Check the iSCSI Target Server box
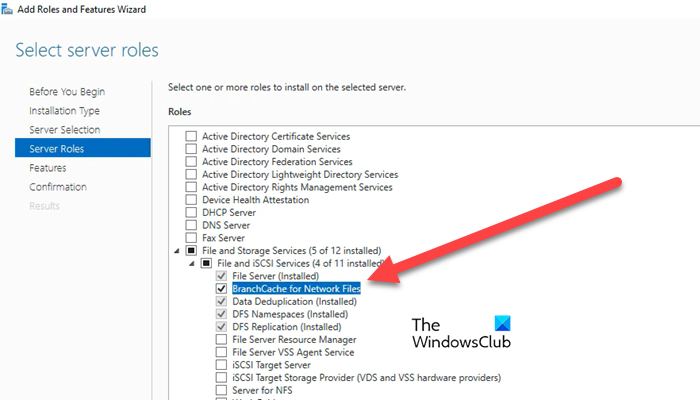The height and width of the screenshot is (400, 700). point(221,365)
